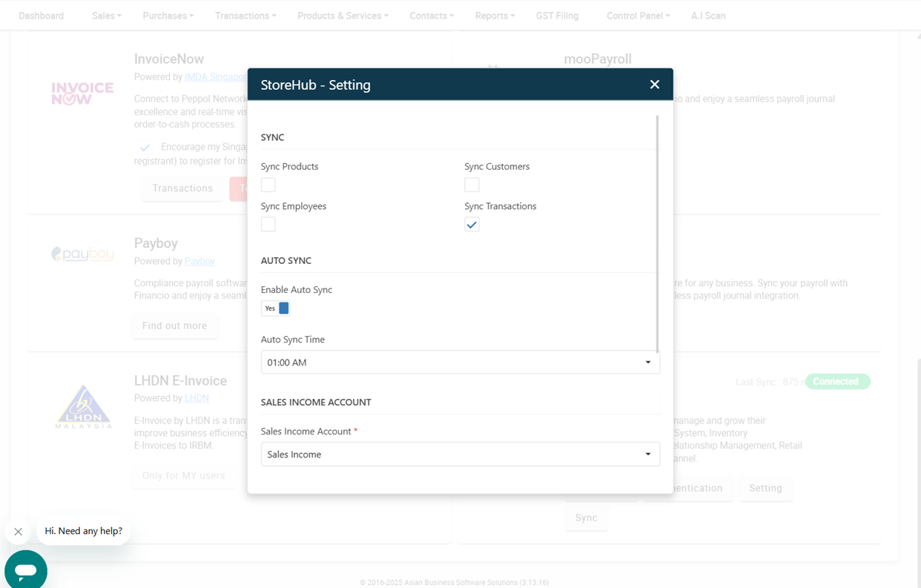
Task: Expand the Contacts menu
Action: coord(432,16)
